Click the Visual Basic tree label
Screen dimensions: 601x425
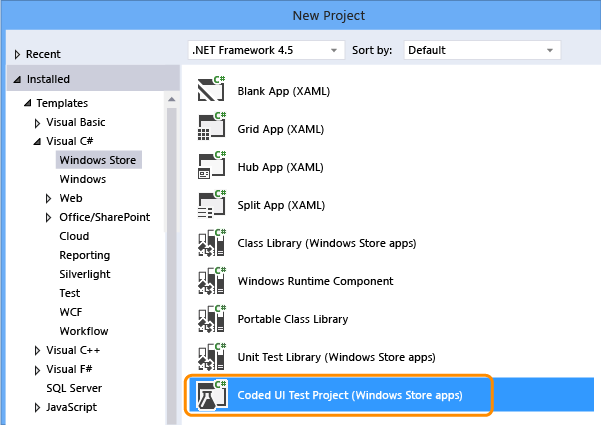click(x=76, y=122)
